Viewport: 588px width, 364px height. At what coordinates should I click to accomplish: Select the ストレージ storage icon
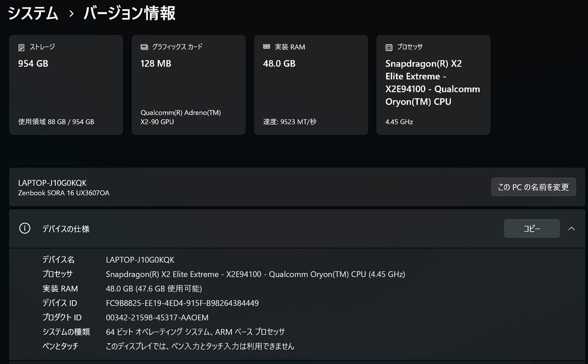tap(21, 47)
